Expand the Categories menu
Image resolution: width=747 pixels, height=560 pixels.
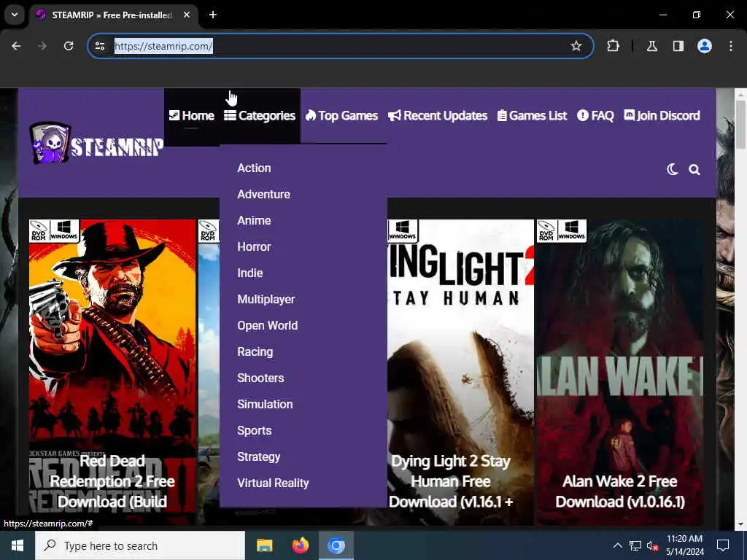(x=260, y=116)
